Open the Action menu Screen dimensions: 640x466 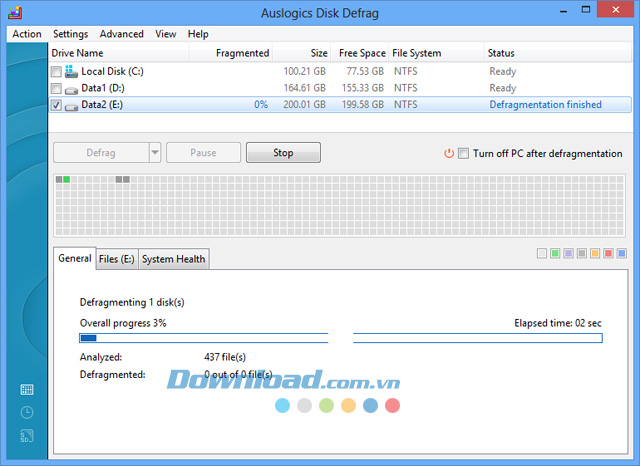click(x=27, y=34)
